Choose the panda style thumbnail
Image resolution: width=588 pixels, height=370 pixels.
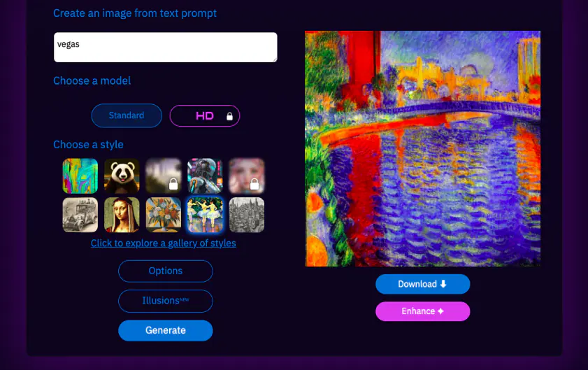[x=122, y=176]
